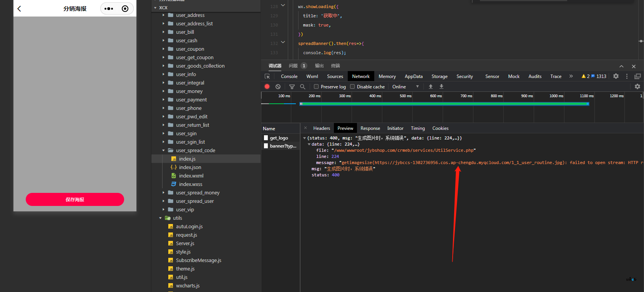This screenshot has height=292, width=644.
Task: Click the Name column header
Action: 281,128
